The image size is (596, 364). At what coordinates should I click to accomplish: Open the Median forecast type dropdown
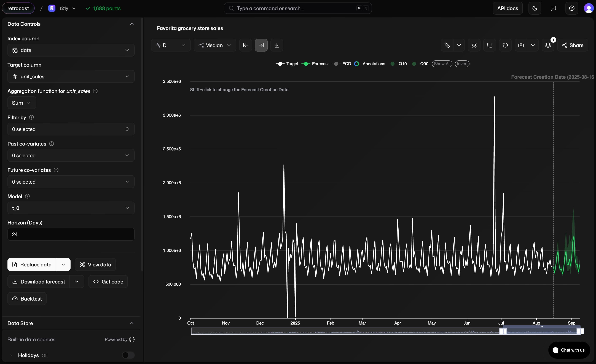click(x=215, y=45)
